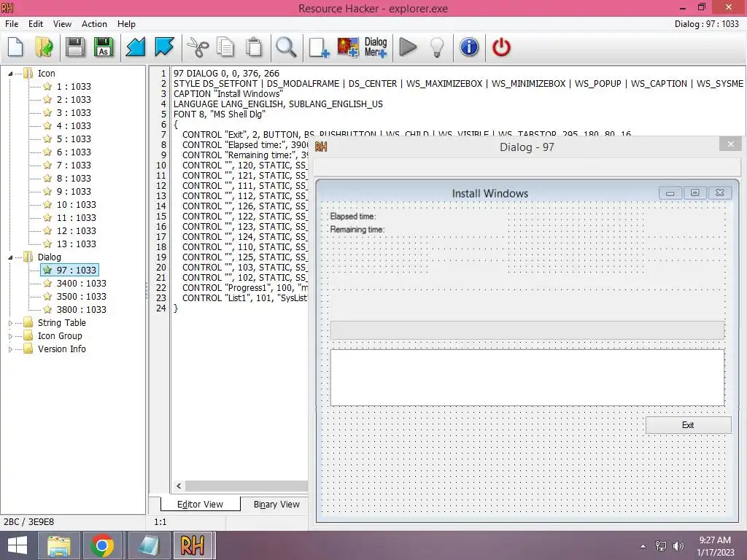This screenshot has width=747, height=560.
Task: Open a file using the folder icon
Action: coord(44,47)
